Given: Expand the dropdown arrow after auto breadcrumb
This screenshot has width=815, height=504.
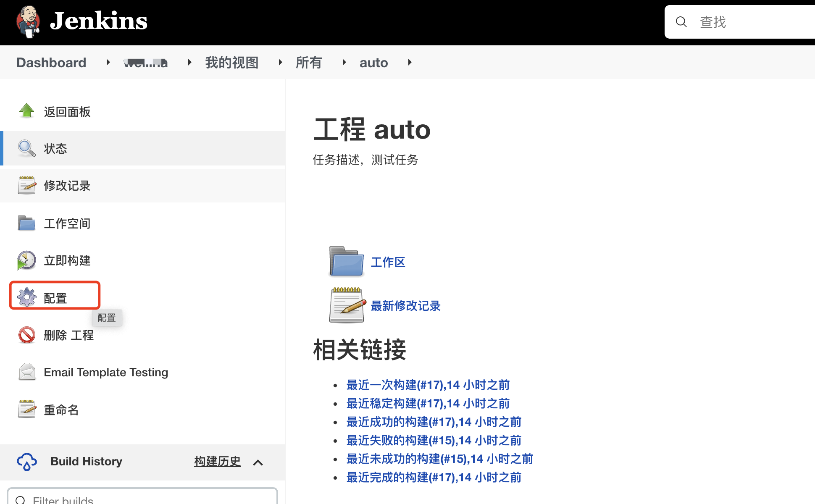Looking at the screenshot, I should coord(410,62).
